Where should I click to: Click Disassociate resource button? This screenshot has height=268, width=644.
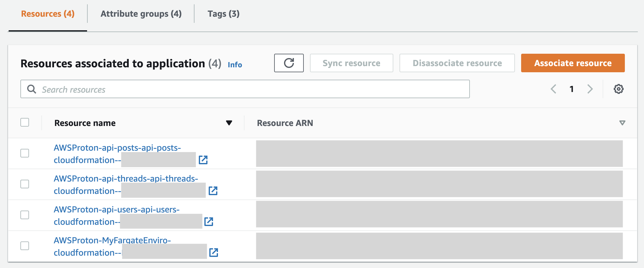(x=457, y=63)
